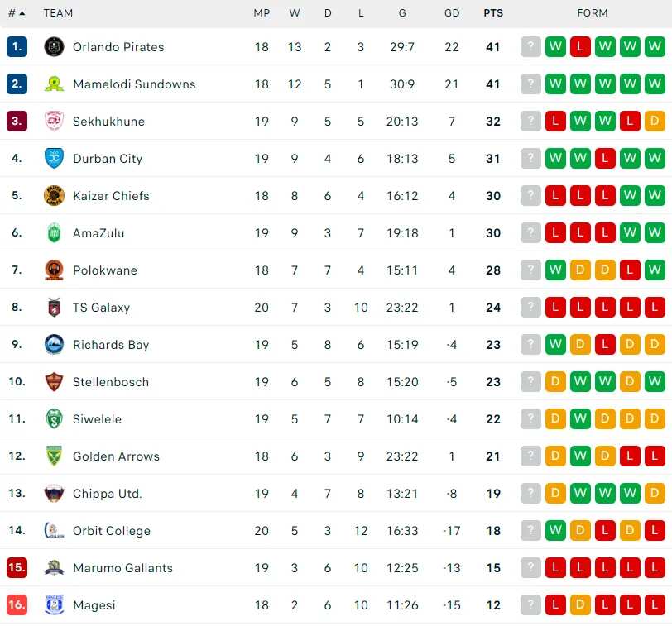Sort standings by GD column header
The width and height of the screenshot is (672, 626).
coord(452,13)
